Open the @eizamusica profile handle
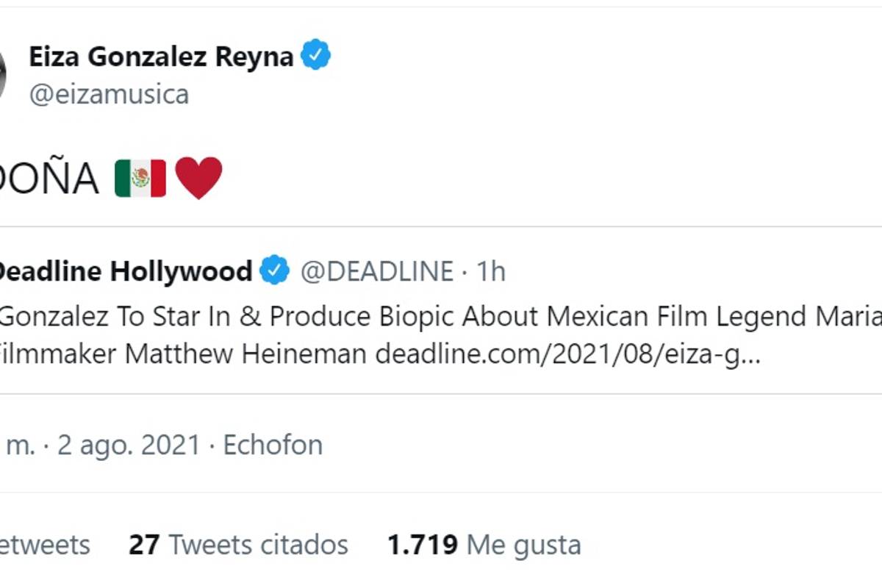 point(109,94)
